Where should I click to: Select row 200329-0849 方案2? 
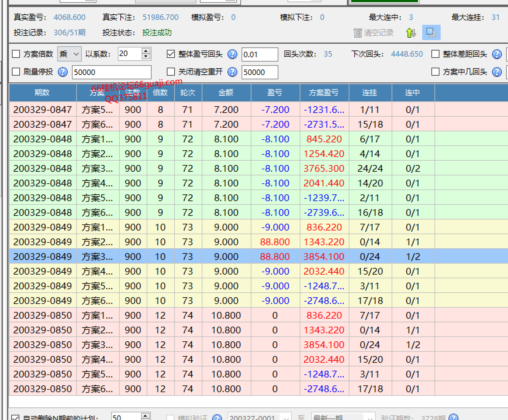[258, 242]
